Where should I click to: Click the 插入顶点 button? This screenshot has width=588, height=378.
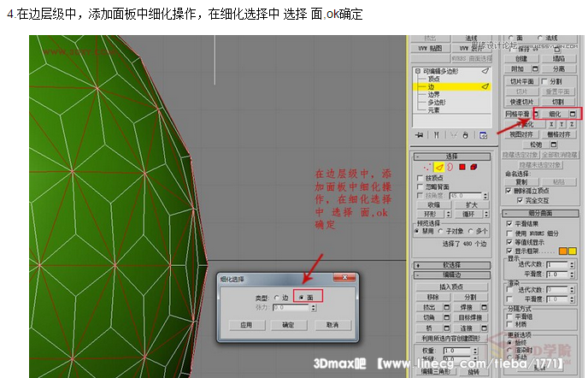tap(451, 286)
